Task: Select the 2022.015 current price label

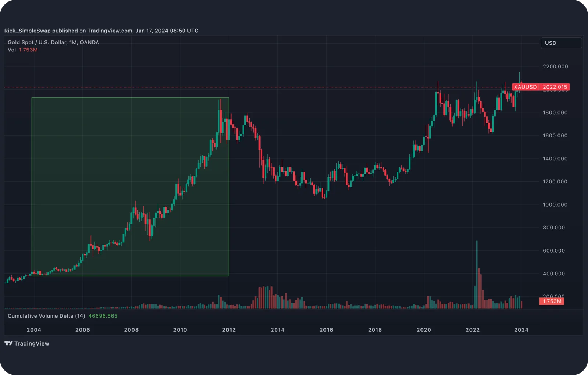Action: (x=555, y=87)
